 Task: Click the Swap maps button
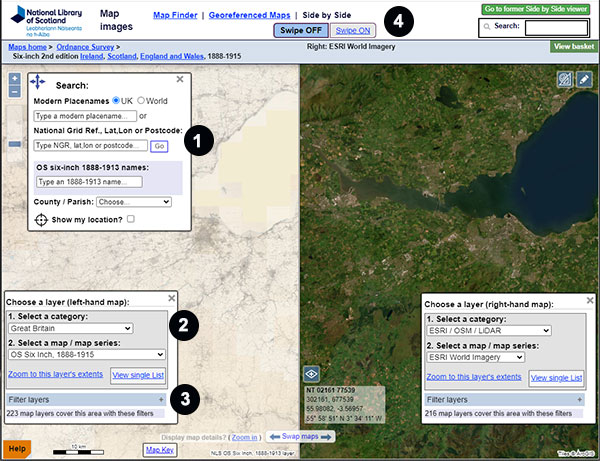coord(300,437)
